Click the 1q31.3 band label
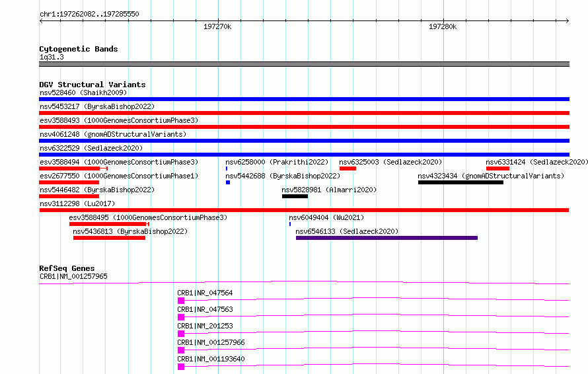Image resolution: width=588 pixels, height=374 pixels. point(52,57)
